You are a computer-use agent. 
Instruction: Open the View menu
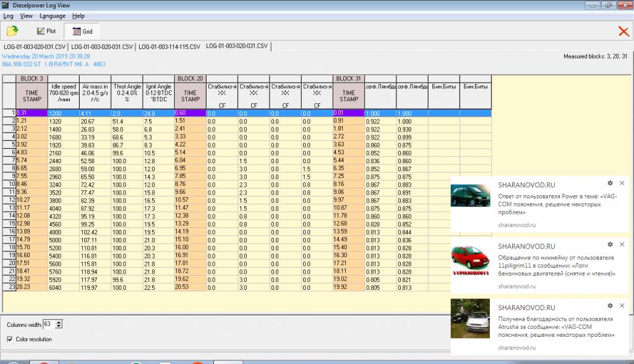tap(26, 15)
